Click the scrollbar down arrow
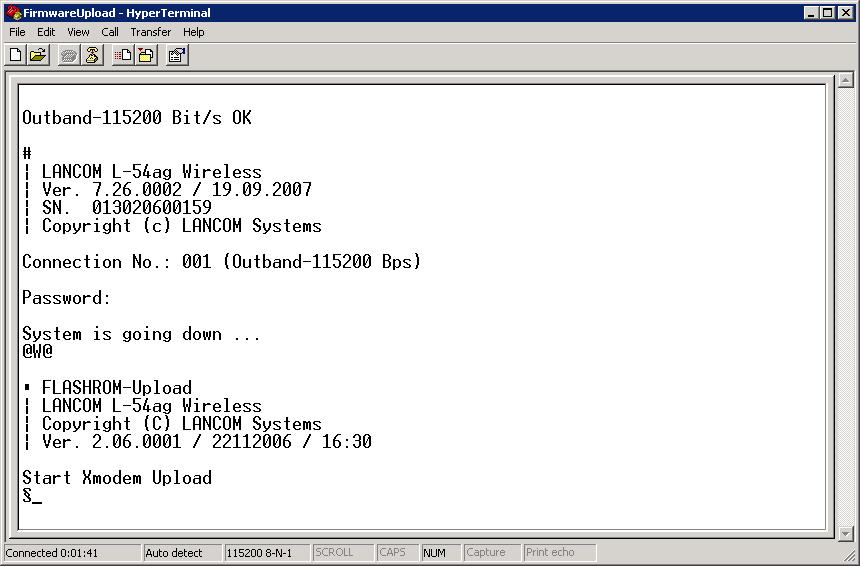860x566 pixels. point(845,532)
